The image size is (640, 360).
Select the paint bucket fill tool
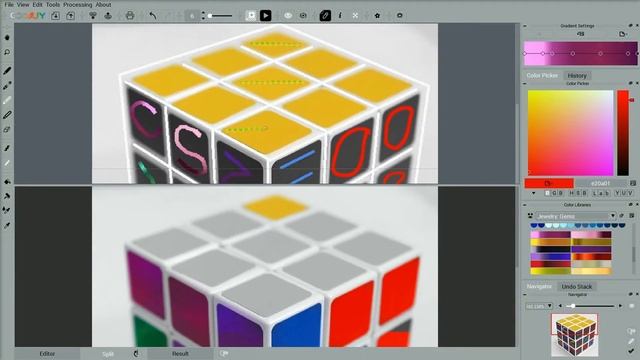click(7, 182)
